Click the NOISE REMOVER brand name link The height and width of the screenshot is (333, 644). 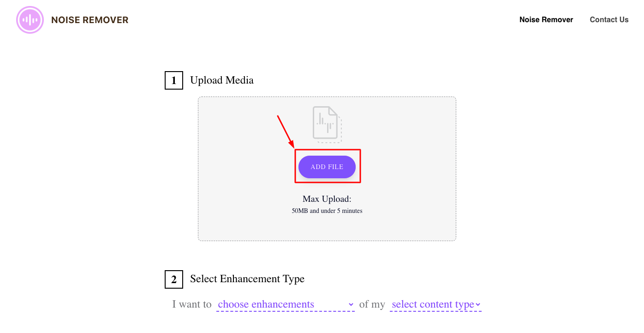coord(90,20)
